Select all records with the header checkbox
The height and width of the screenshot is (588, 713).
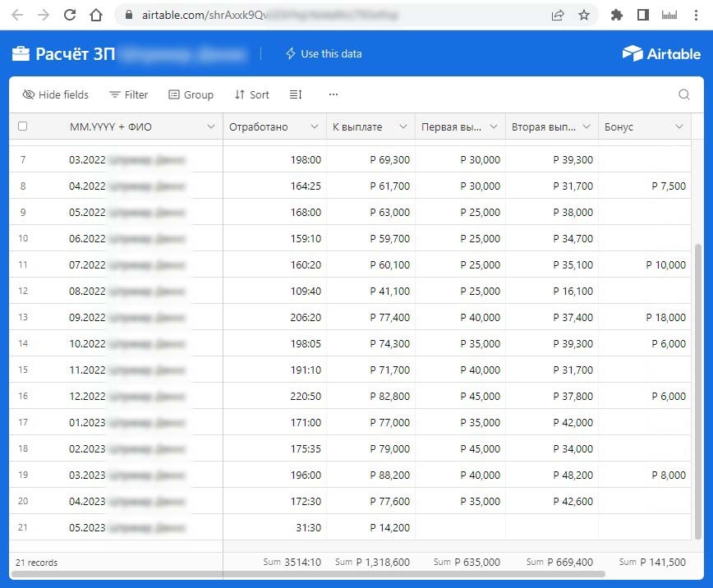point(23,126)
